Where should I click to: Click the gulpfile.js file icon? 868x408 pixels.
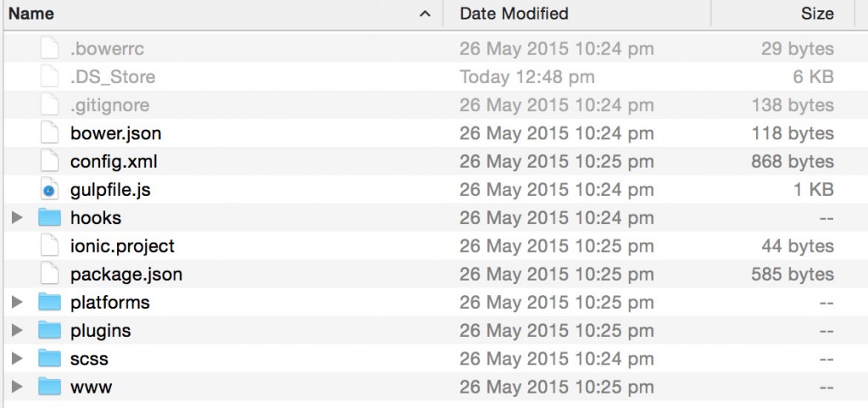pos(50,190)
